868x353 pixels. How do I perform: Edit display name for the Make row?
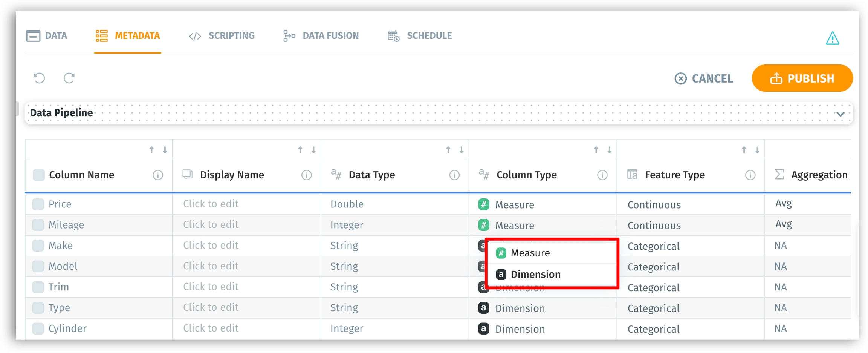pyautogui.click(x=211, y=246)
